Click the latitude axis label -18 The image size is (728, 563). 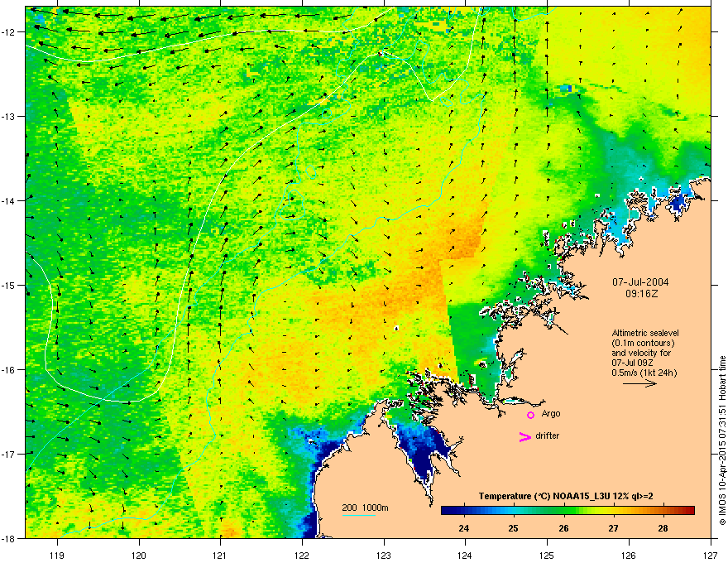9,538
